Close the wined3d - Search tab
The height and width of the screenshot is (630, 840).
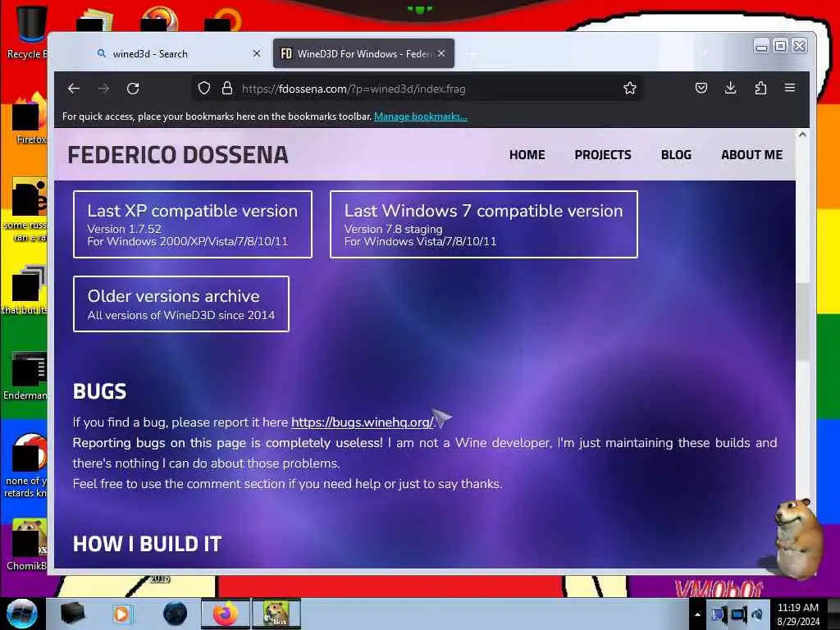(257, 53)
